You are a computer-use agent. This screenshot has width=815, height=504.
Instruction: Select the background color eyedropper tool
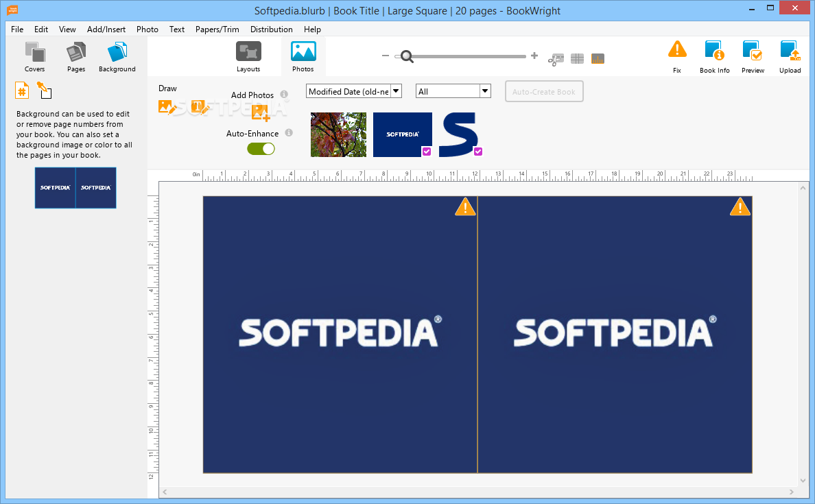[44, 91]
